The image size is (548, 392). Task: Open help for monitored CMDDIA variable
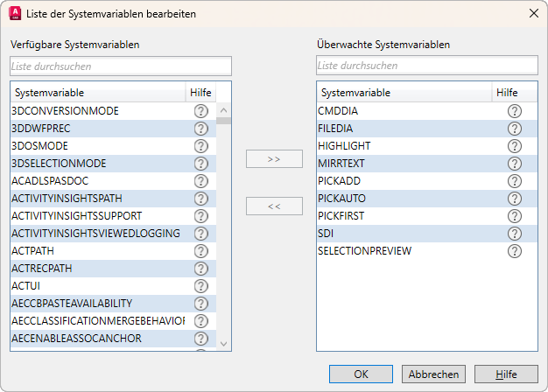[515, 111]
